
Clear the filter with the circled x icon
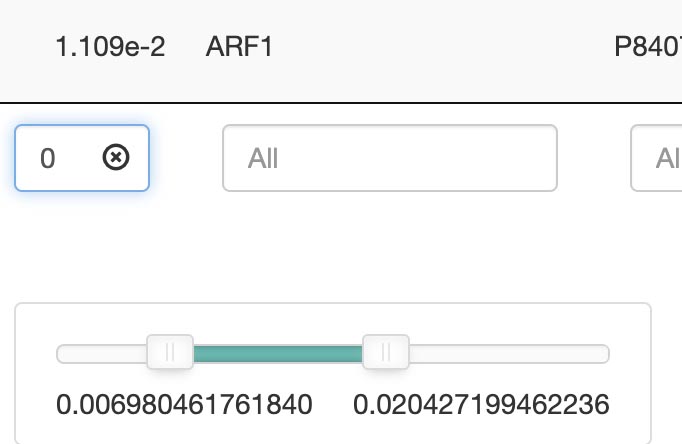(117, 157)
